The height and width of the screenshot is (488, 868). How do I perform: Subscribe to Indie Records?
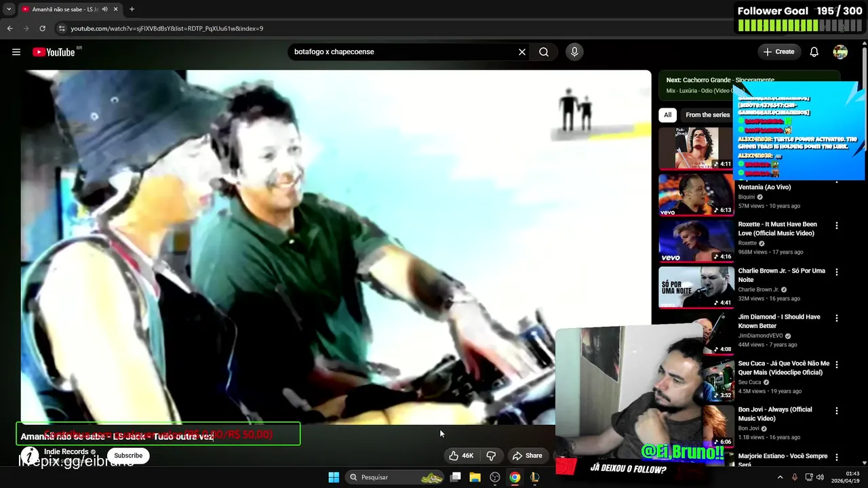128,455
